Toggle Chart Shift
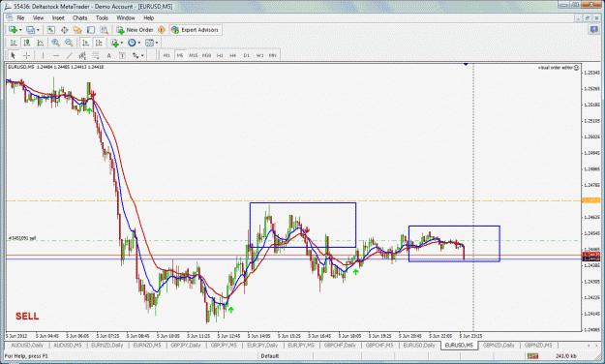 [x=99, y=43]
